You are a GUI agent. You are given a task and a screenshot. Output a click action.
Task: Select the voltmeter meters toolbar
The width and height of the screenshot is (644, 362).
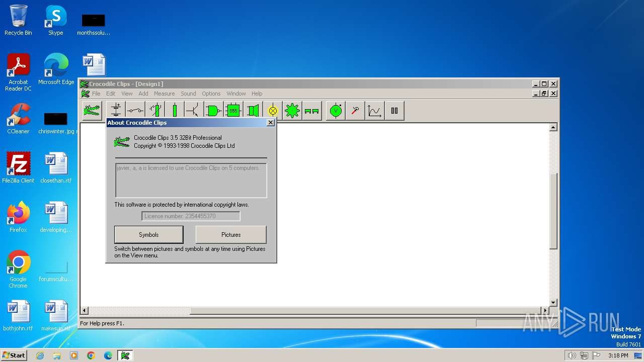tap(336, 111)
